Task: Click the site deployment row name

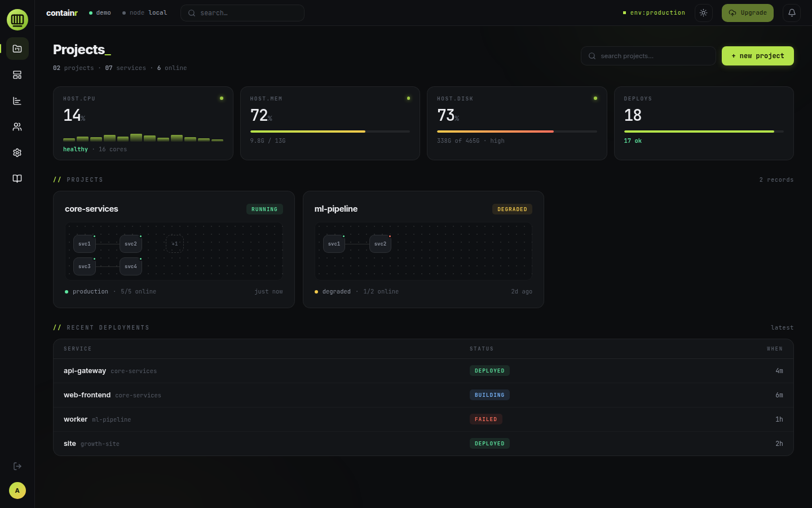Action: coord(70,444)
